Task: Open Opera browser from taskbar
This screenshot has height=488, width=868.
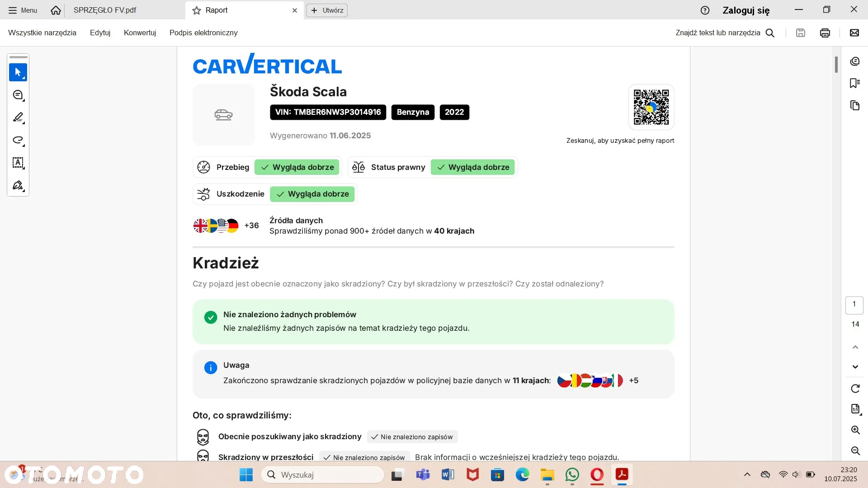Action: [597, 474]
